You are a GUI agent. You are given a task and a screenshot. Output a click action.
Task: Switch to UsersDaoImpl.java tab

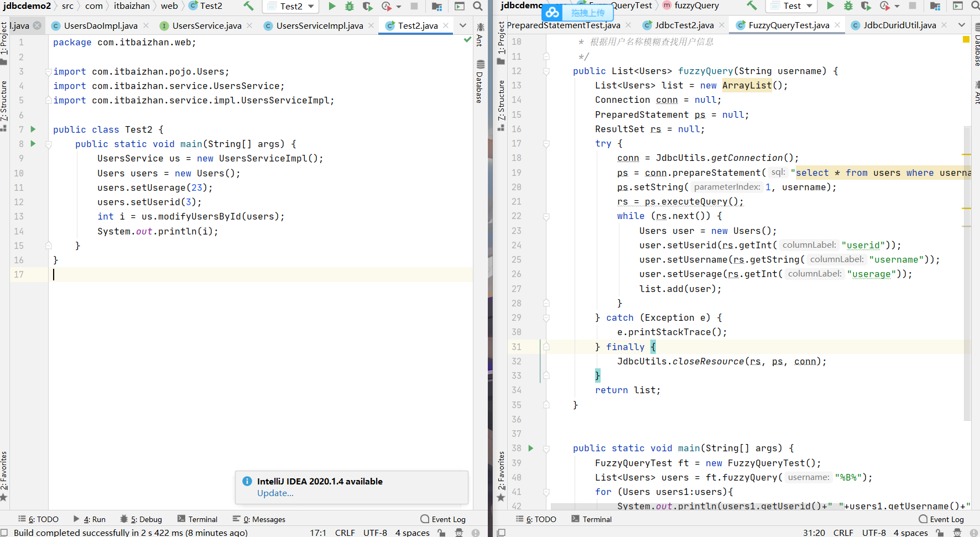pos(100,25)
